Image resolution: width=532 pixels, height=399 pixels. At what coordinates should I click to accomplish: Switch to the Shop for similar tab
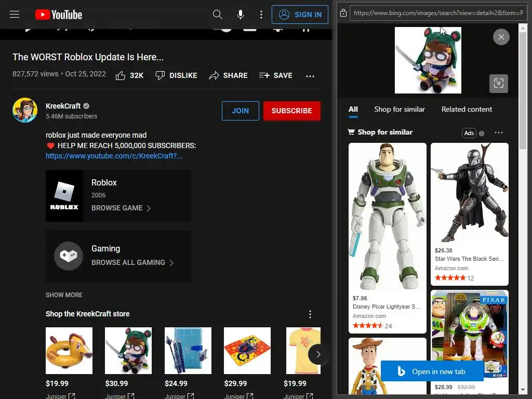(400, 109)
